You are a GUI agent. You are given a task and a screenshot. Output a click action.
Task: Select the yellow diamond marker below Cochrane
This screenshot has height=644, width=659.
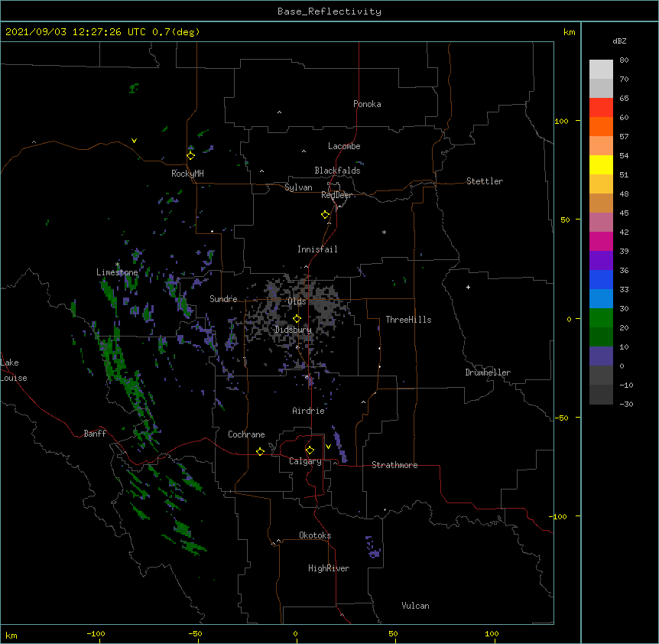pyautogui.click(x=260, y=451)
